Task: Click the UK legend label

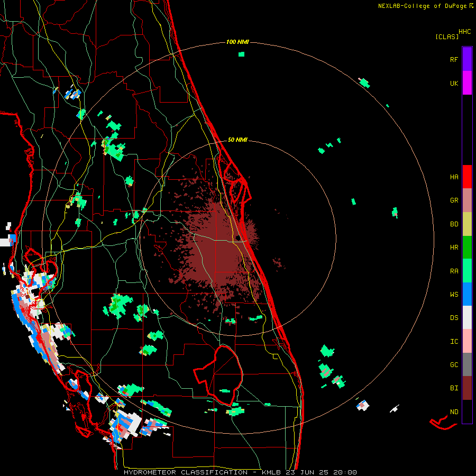Action: (454, 83)
